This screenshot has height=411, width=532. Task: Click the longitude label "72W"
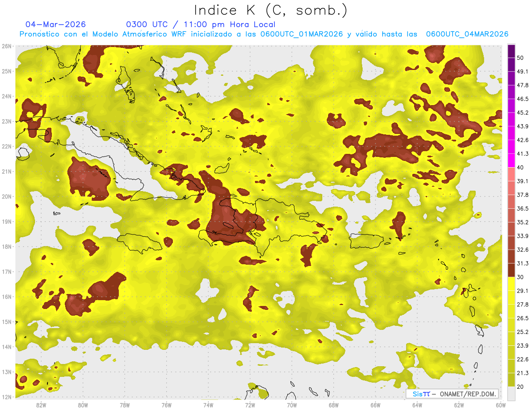(x=250, y=405)
